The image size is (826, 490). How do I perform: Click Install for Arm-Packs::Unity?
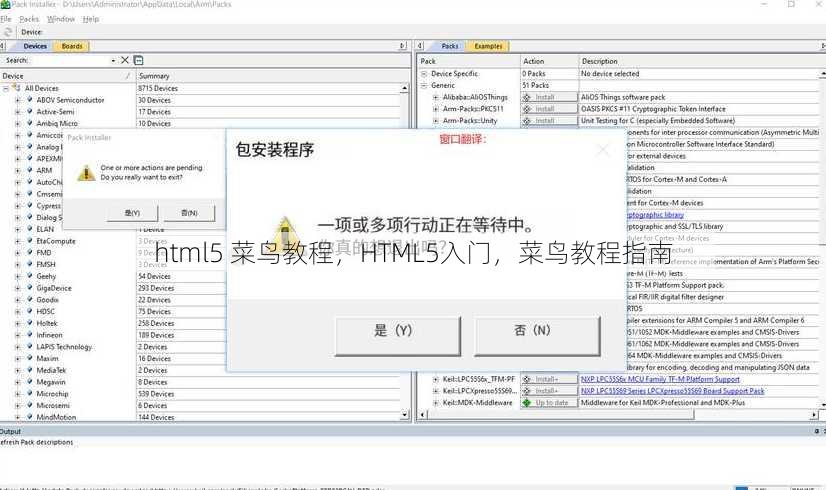tap(549, 121)
